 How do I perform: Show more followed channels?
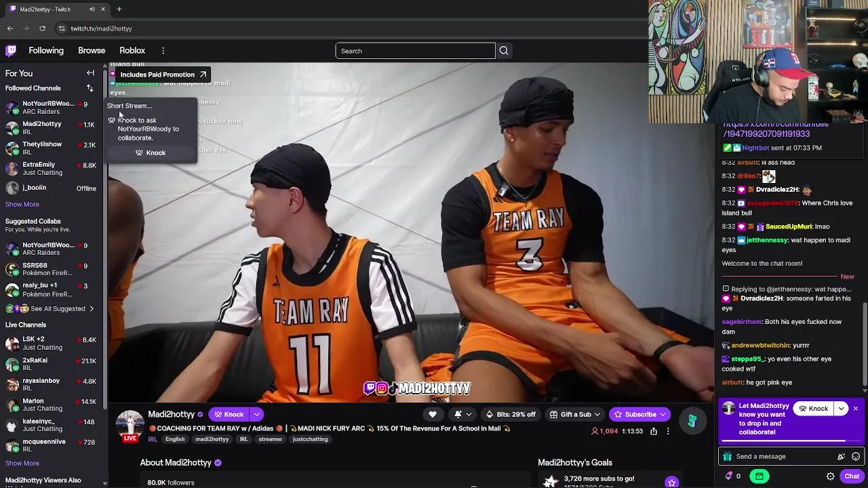tap(22, 204)
